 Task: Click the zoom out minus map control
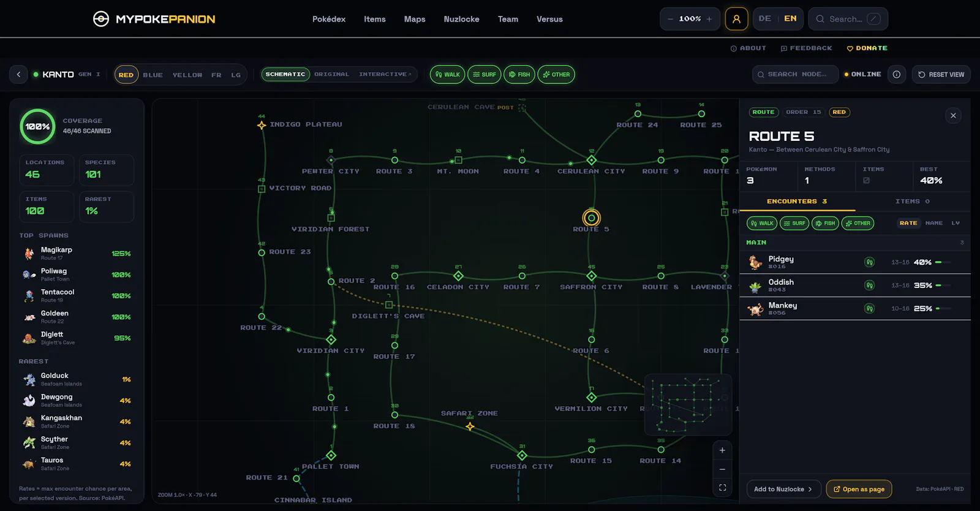pos(722,469)
